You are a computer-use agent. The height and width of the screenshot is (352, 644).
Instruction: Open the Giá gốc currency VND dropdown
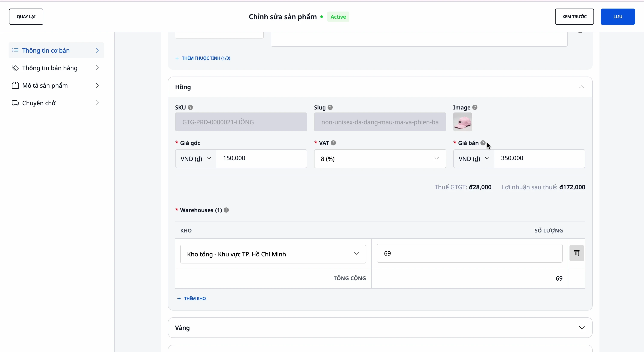[195, 159]
